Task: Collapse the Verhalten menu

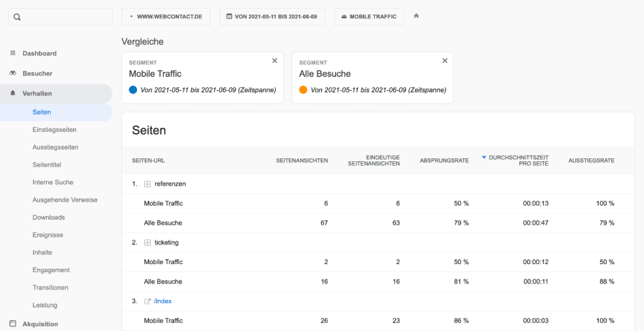Action: point(56,93)
